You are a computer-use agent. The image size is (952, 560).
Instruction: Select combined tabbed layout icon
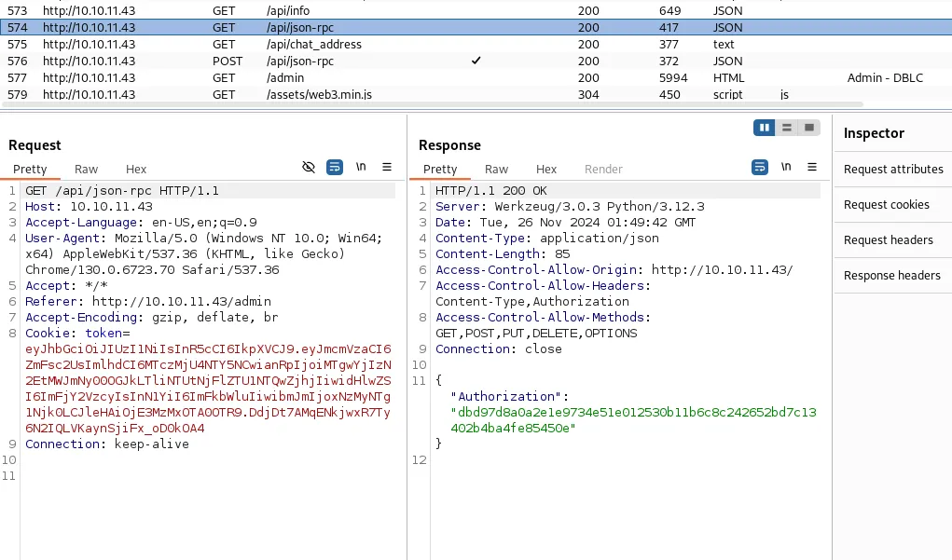coord(809,128)
